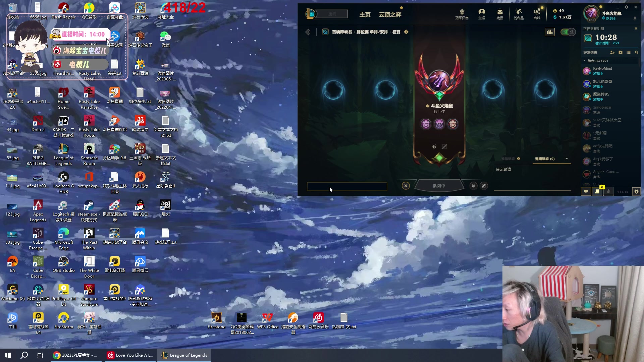Open the 战利品 loot icon
This screenshot has height=362, width=644.
pos(519,14)
